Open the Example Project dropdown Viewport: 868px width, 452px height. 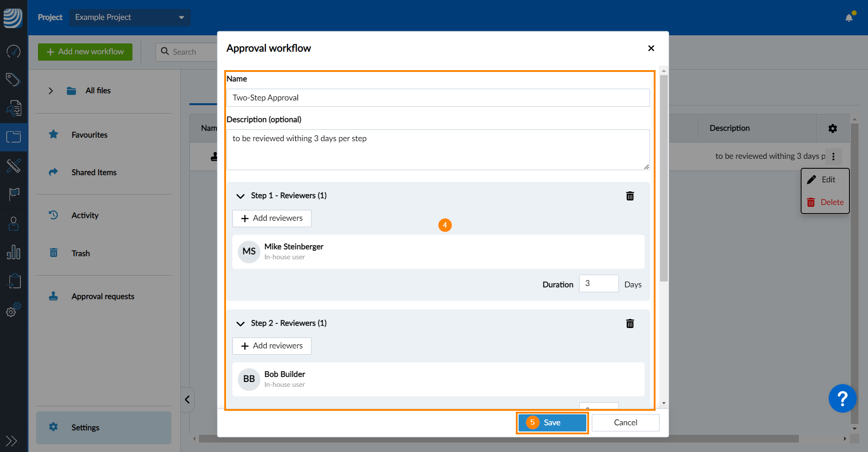pyautogui.click(x=130, y=17)
